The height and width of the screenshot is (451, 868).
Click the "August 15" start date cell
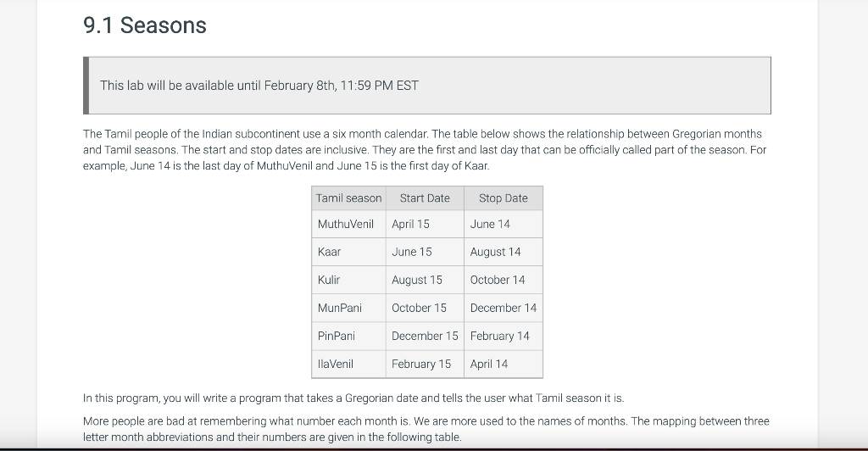[x=425, y=280]
